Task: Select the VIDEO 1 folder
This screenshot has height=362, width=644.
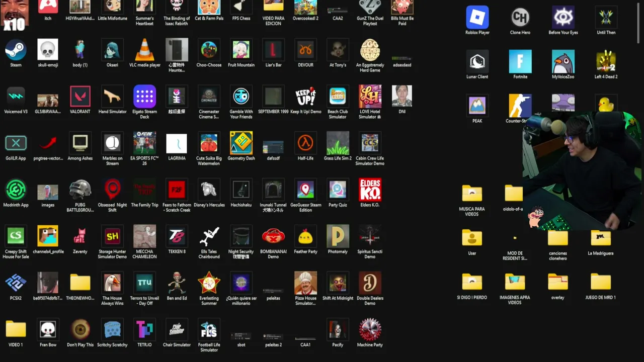Action: pos(16,330)
